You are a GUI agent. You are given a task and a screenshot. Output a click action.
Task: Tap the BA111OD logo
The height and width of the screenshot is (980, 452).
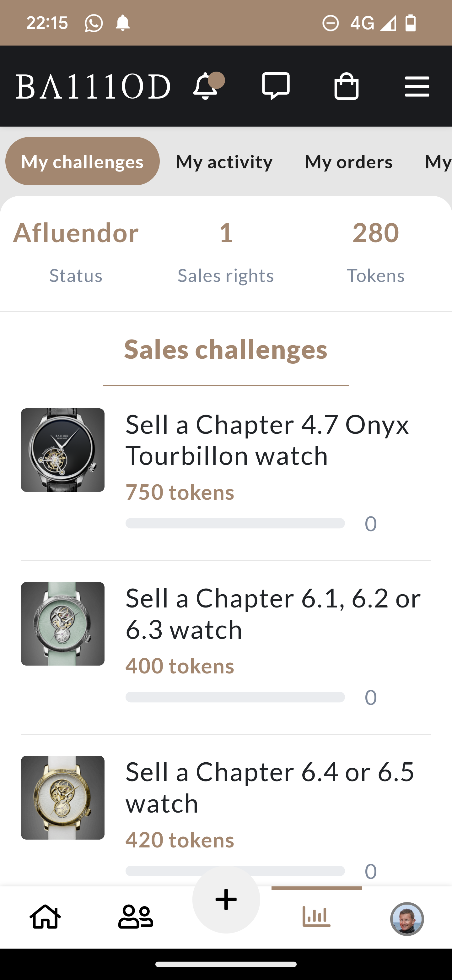pos(93,86)
